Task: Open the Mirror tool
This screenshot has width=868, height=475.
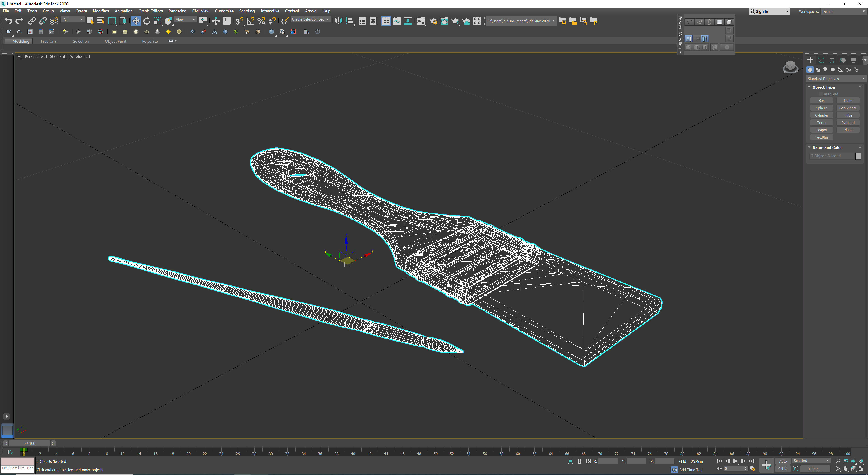Action: (x=338, y=21)
